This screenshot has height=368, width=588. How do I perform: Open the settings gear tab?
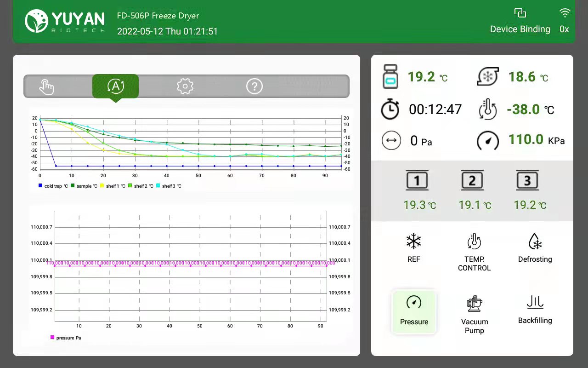(185, 86)
